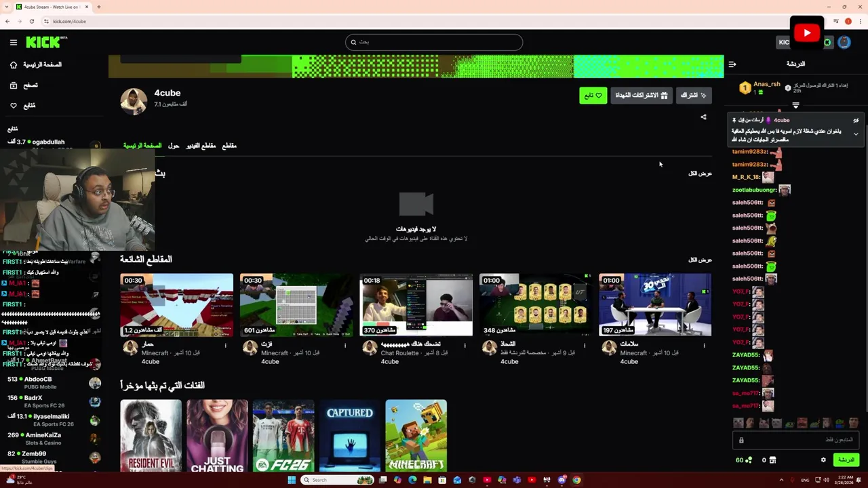868x488 pixels.
Task: Open the FC26 category card
Action: (x=283, y=435)
